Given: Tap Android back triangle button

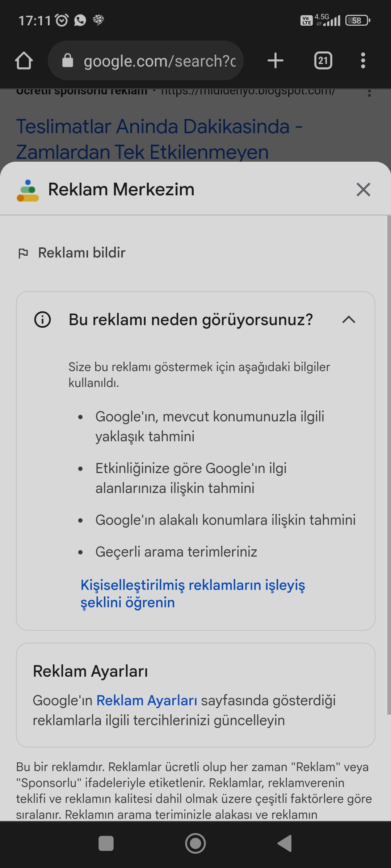Looking at the screenshot, I should click(285, 843).
